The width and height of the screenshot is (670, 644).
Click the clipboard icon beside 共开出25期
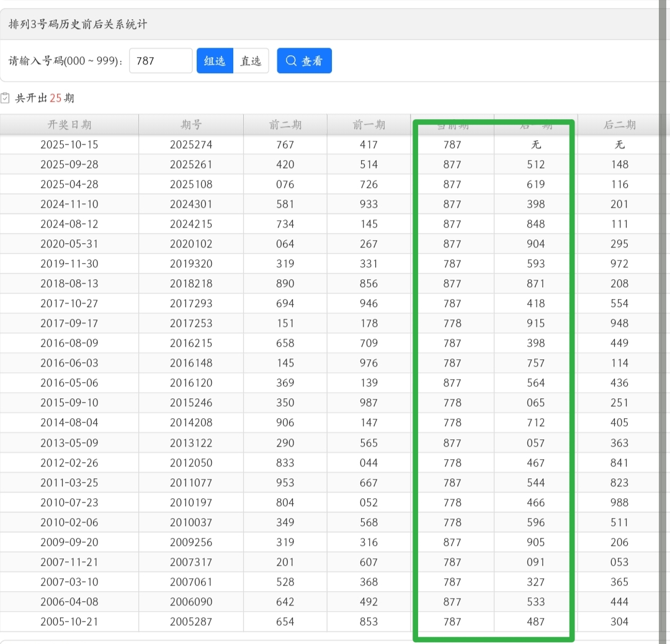[5, 98]
